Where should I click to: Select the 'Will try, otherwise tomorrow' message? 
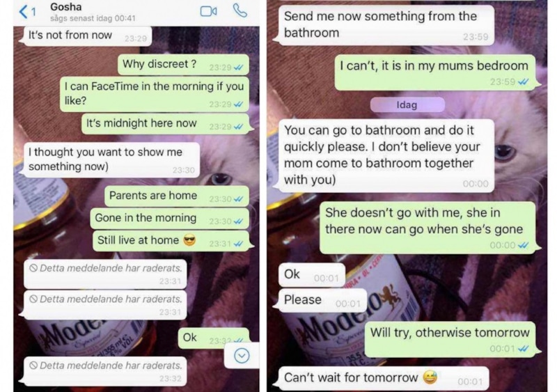(450, 339)
